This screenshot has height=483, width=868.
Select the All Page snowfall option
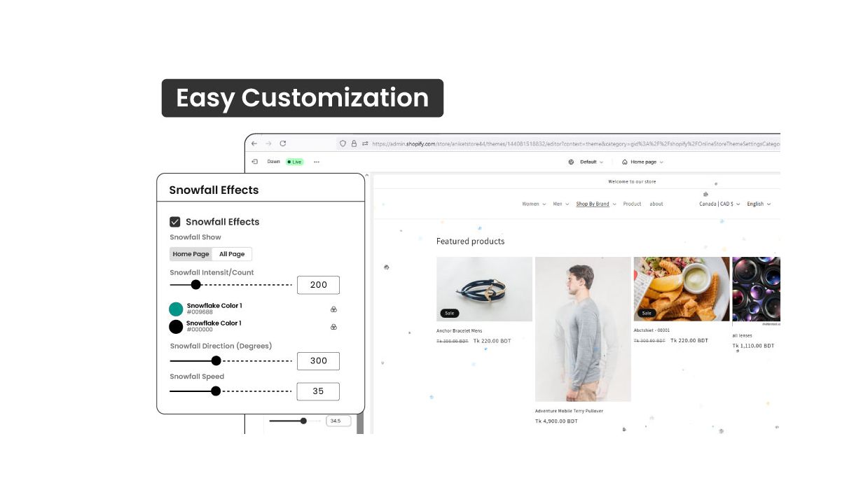(x=232, y=254)
